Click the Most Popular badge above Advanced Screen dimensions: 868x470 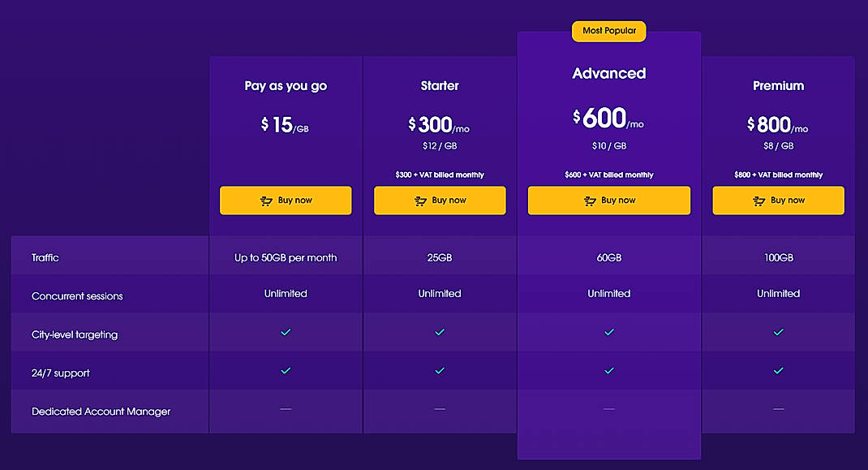tap(609, 31)
